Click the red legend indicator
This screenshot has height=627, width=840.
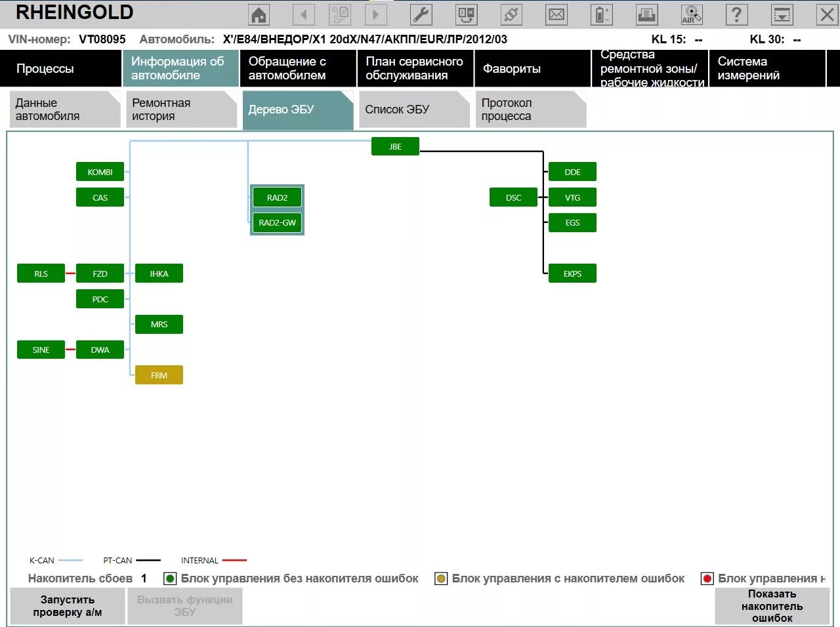(x=707, y=578)
